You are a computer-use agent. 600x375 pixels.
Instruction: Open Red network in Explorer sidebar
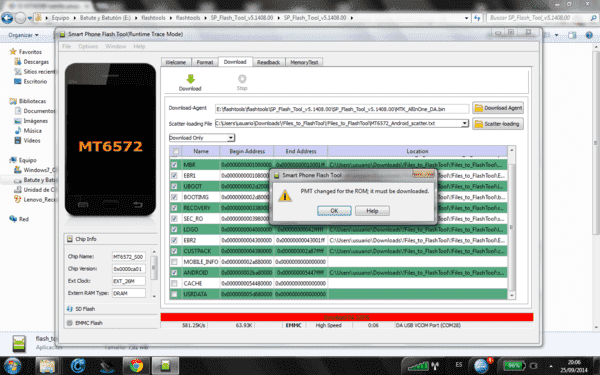click(x=24, y=219)
